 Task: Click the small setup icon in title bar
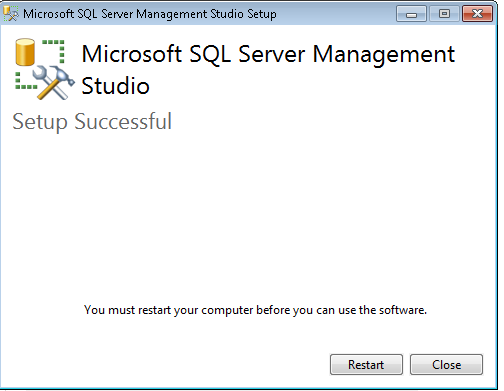[x=10, y=14]
